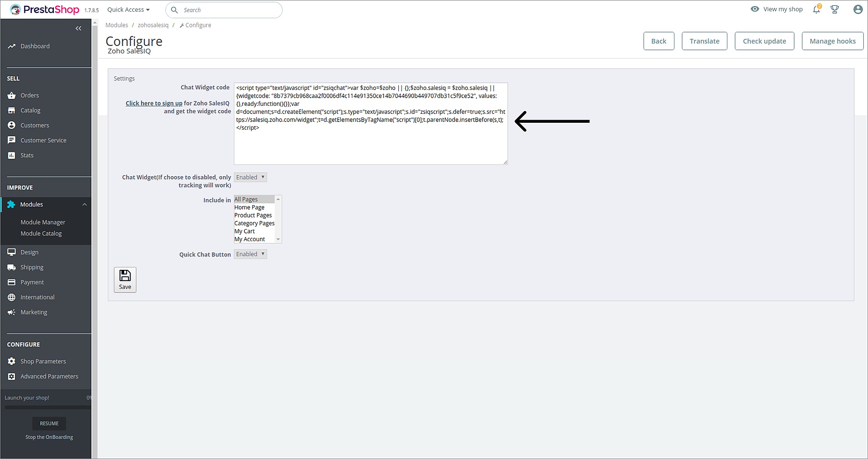
Task: Click into the Chat Widget code textarea
Action: click(371, 124)
